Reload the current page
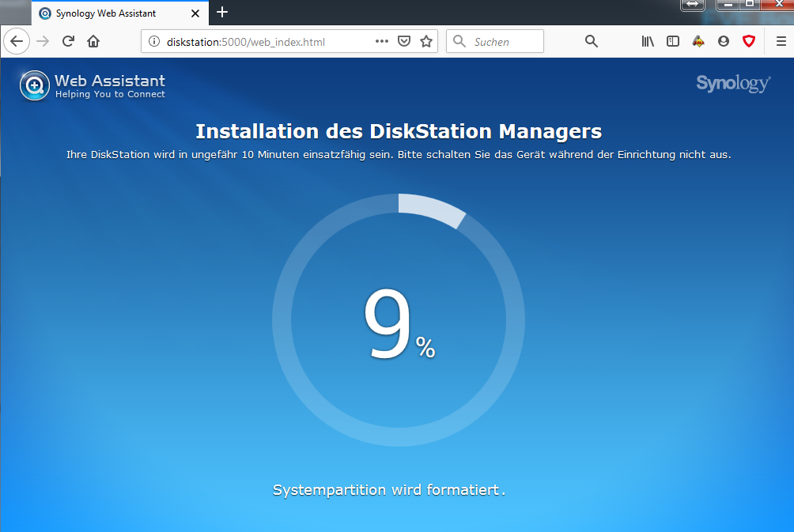Screen dimensions: 794x532 (68, 42)
